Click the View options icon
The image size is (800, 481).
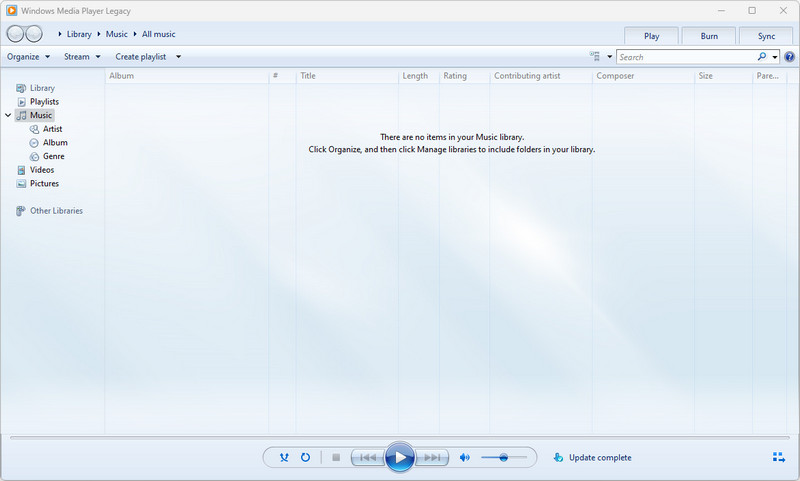(595, 56)
